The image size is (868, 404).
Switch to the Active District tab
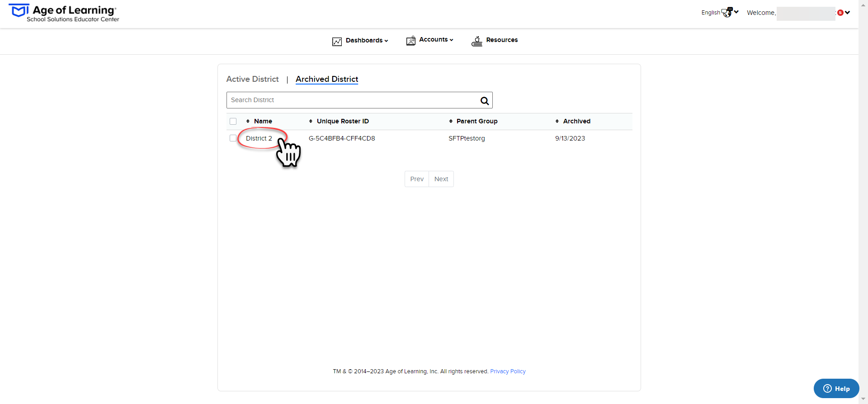tap(252, 79)
